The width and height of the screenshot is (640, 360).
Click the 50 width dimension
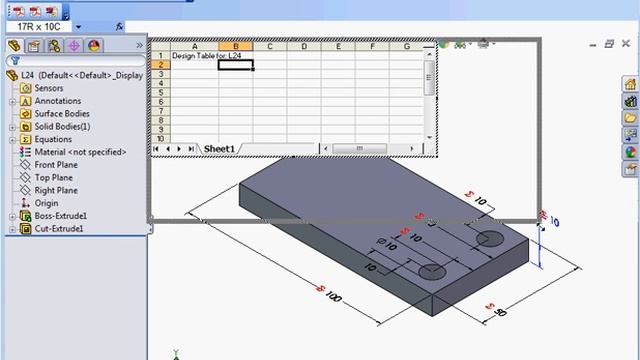[x=500, y=312]
